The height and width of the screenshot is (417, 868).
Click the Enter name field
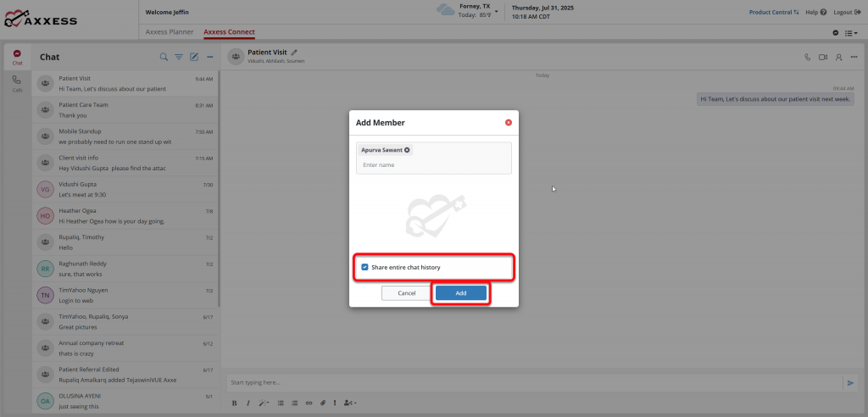pos(433,164)
